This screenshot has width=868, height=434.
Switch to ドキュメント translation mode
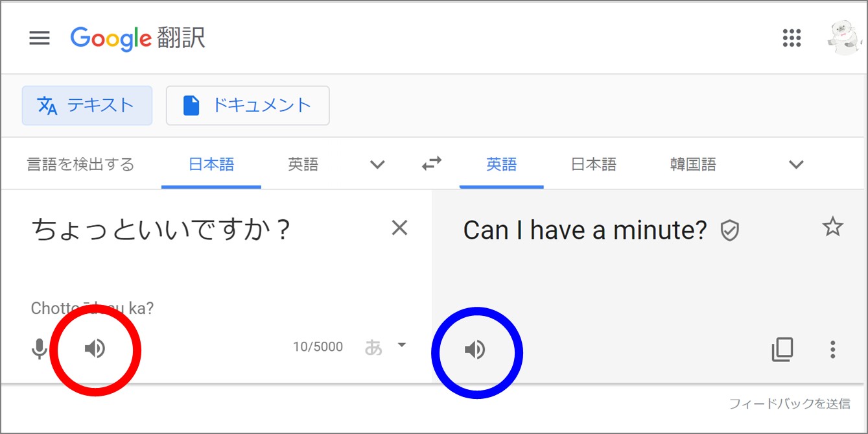248,105
